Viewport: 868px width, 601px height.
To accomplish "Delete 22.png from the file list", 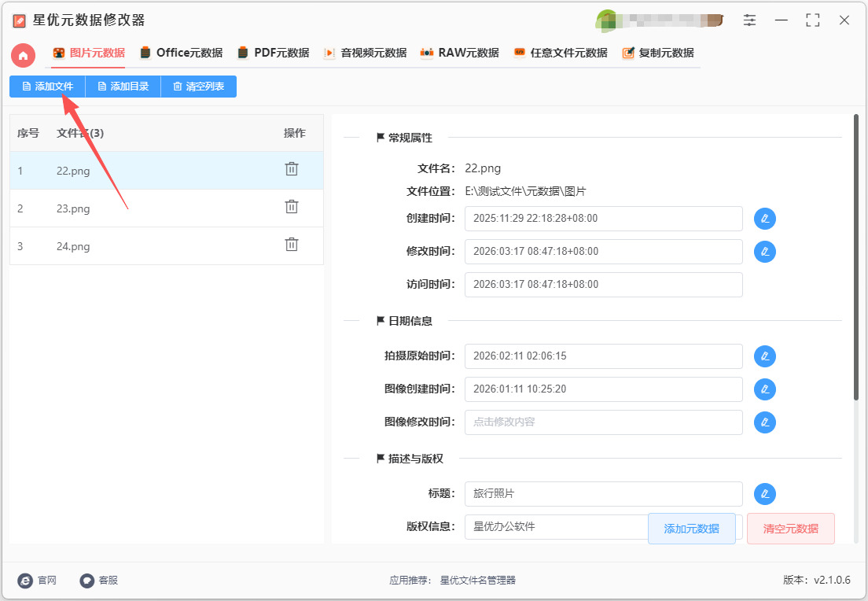I will pos(292,169).
